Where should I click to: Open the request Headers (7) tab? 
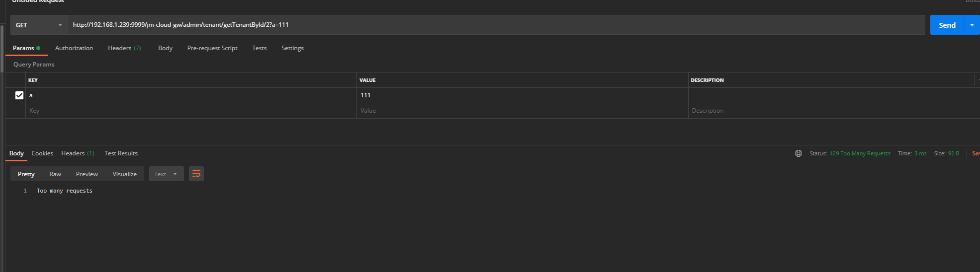[124, 48]
